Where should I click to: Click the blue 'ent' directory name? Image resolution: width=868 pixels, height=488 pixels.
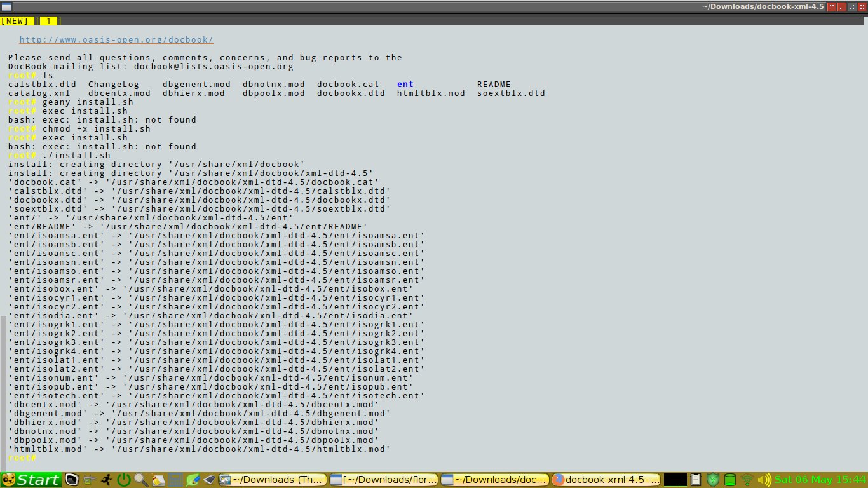(x=405, y=84)
